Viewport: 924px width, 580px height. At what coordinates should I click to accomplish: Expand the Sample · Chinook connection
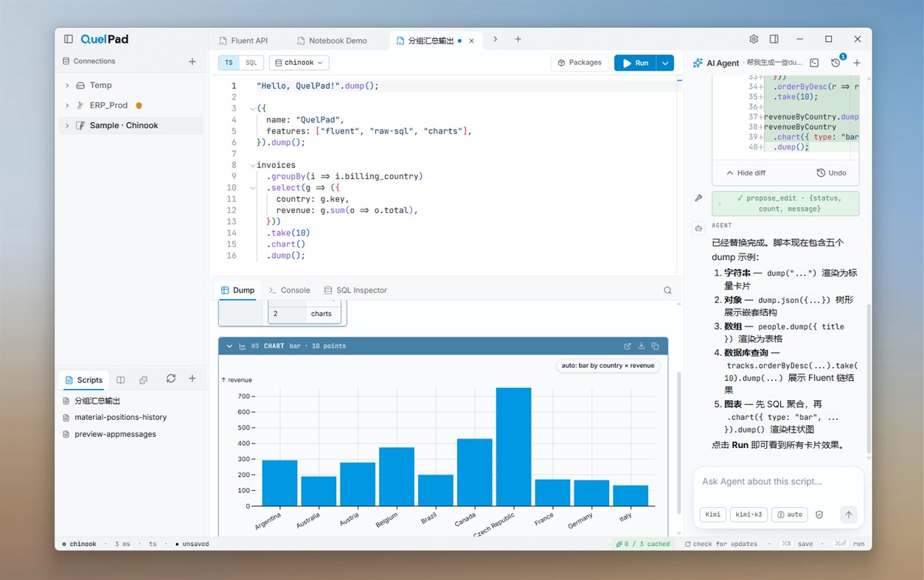(x=67, y=125)
